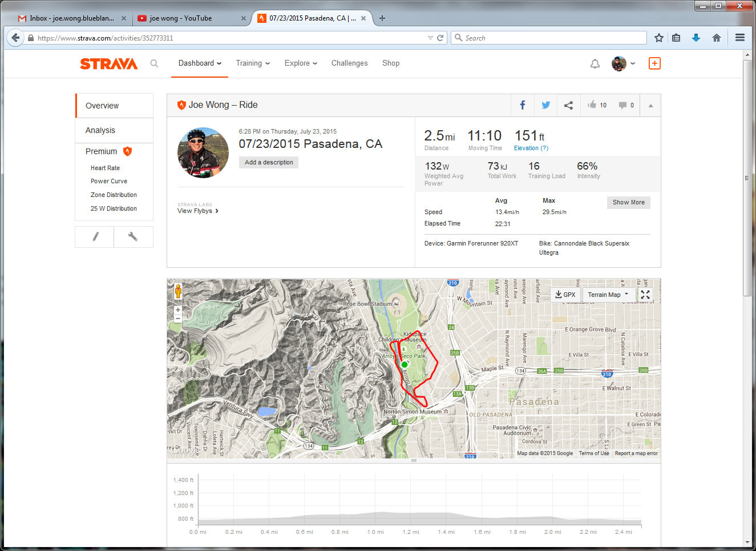Collapse the activity header arrow
756x551 pixels.
[x=650, y=106]
